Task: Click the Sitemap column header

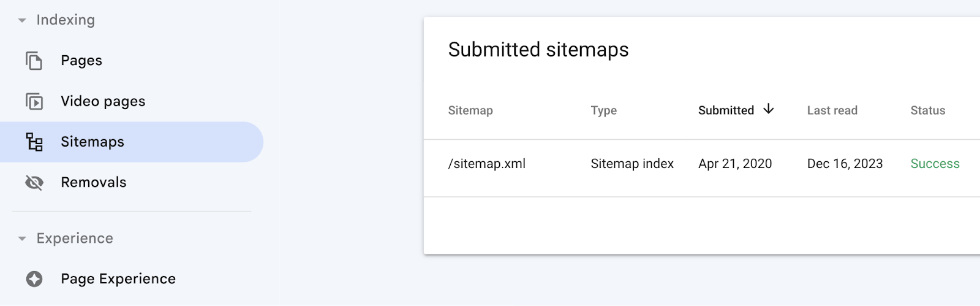Action: pyautogui.click(x=470, y=110)
